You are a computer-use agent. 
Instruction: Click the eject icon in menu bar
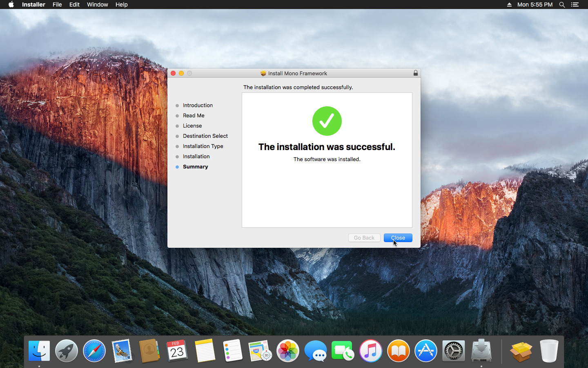509,4
